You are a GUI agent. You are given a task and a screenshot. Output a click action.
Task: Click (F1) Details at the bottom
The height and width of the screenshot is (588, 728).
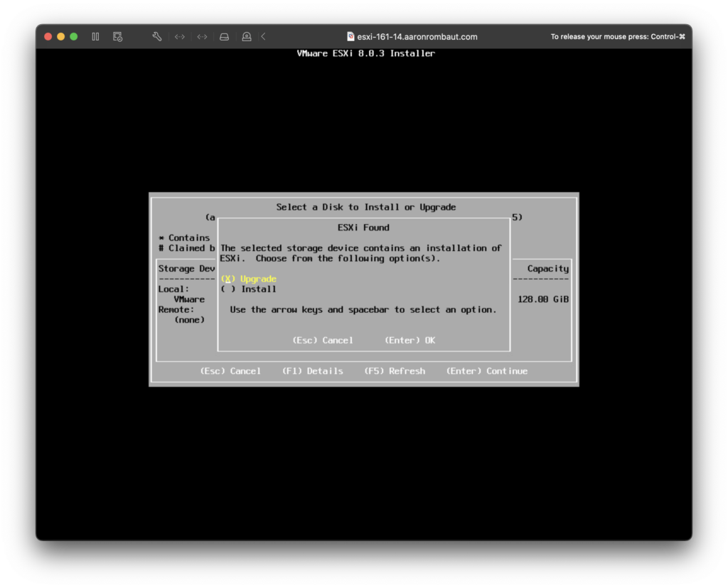tap(312, 371)
